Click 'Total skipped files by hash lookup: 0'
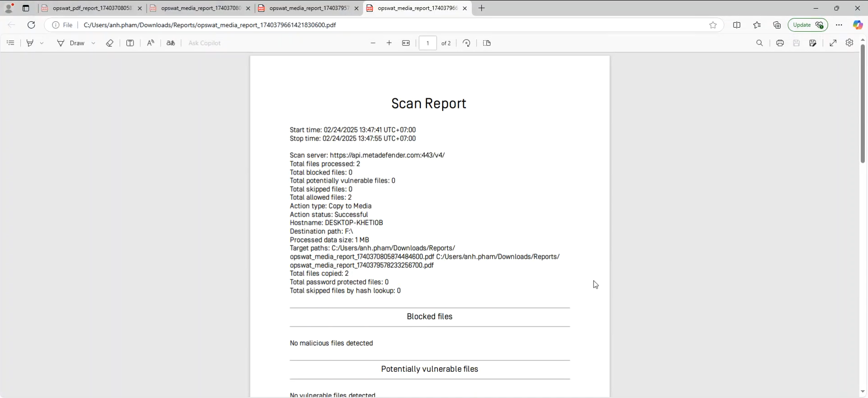This screenshot has height=398, width=868. (x=345, y=291)
